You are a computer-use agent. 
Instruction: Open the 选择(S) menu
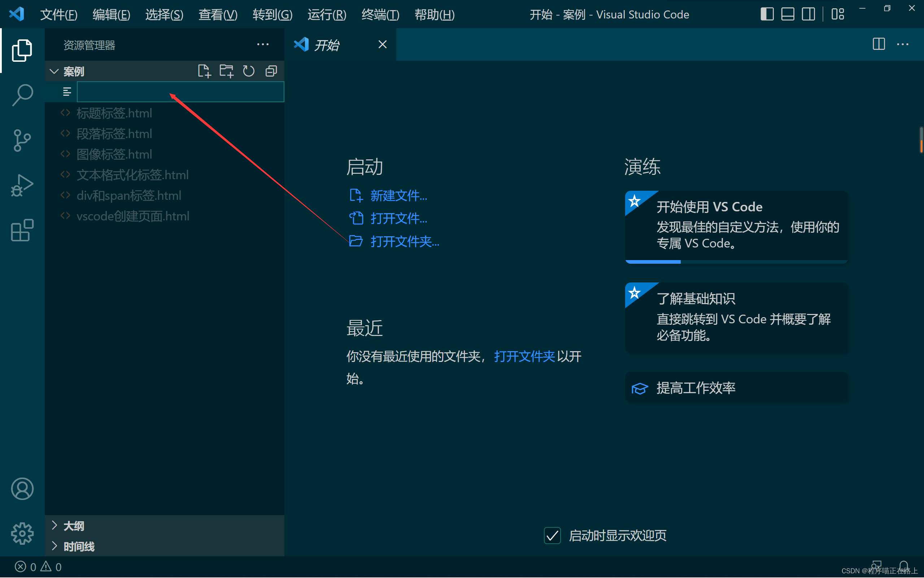[164, 14]
